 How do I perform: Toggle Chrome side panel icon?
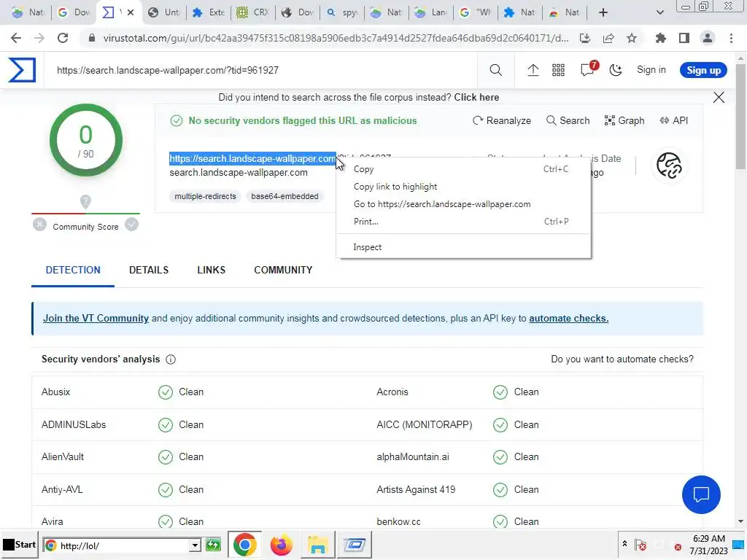pos(684,38)
